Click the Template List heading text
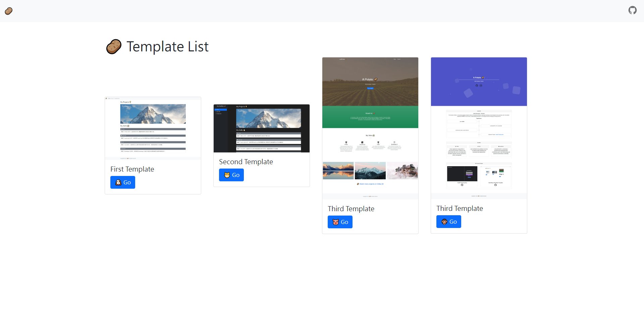This screenshot has width=644, height=323. click(167, 47)
